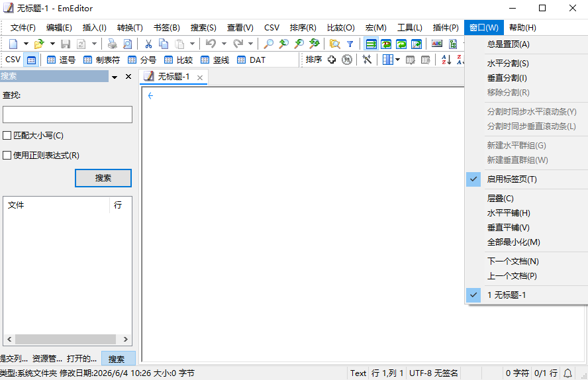This screenshot has width=588, height=380.
Task: Enable 使用正则表达式(R) checkbox
Action: point(7,155)
